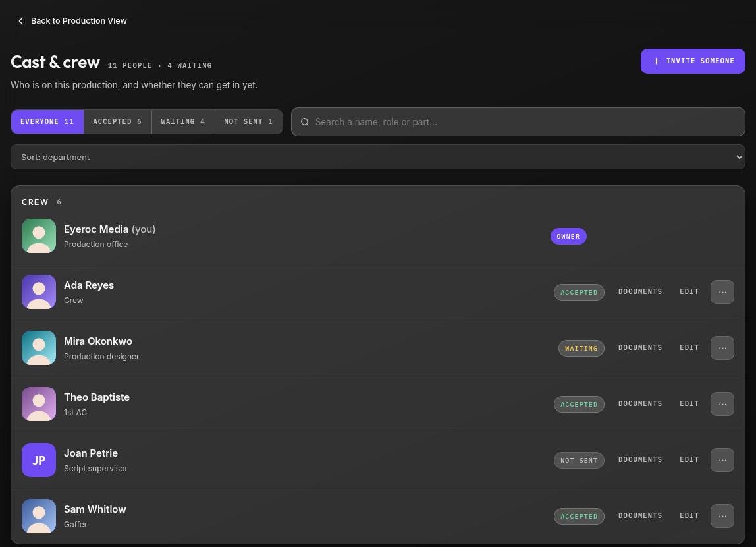Click Joan Petrie's Not Sent badge
The height and width of the screenshot is (547, 756).
click(579, 460)
